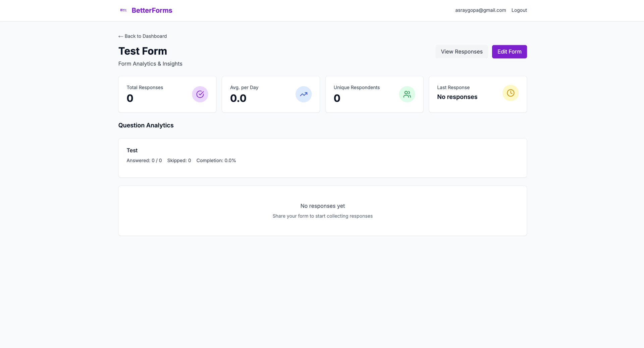The width and height of the screenshot is (644, 348).
Task: Open the View Responses page
Action: [x=461, y=52]
